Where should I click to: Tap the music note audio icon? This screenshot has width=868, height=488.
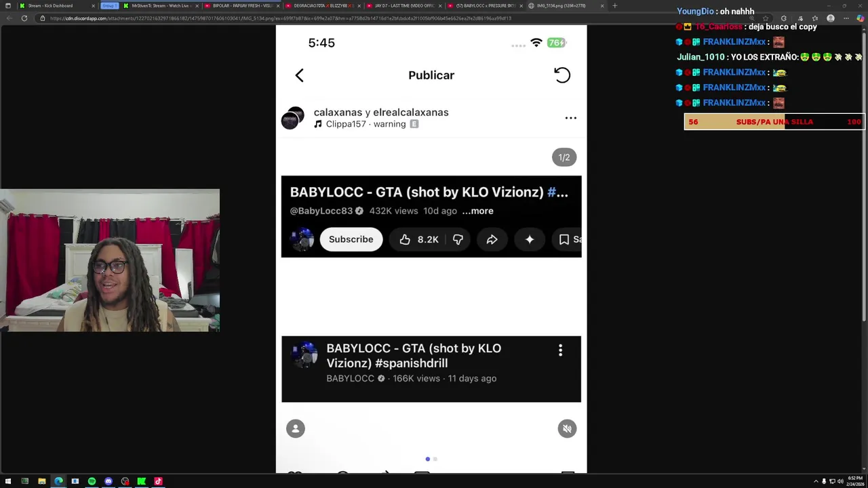pos(318,124)
